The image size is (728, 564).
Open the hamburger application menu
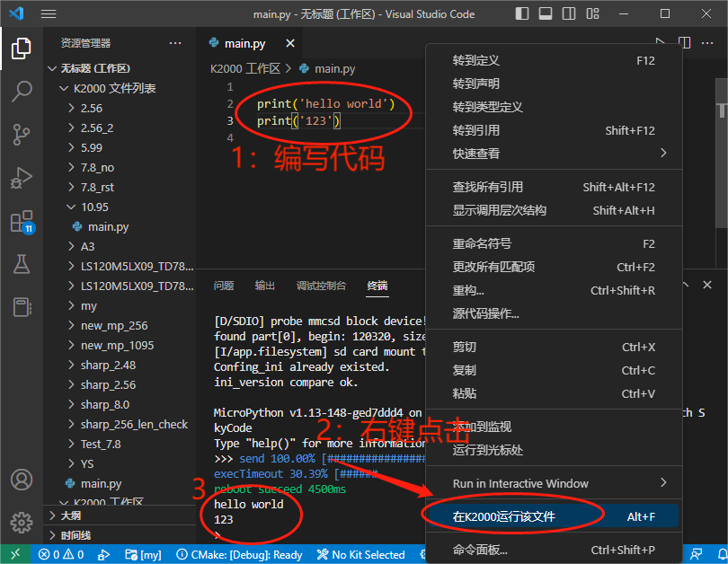tap(49, 13)
